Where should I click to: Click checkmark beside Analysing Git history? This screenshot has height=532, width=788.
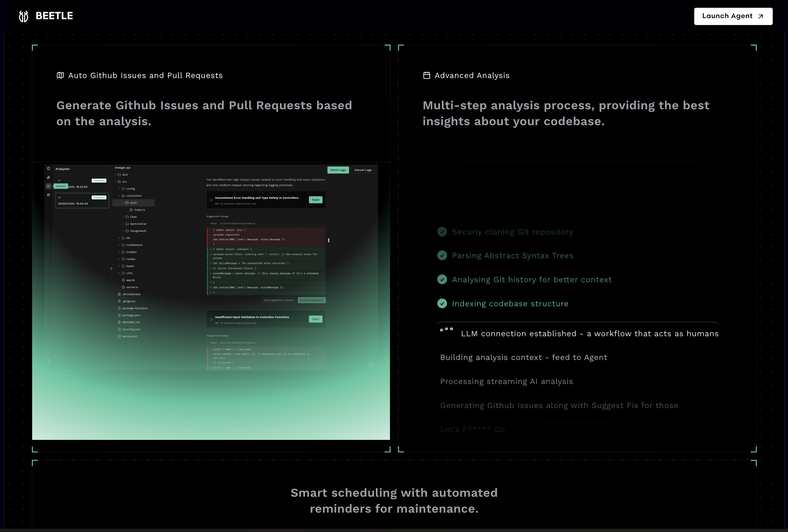[x=442, y=279]
